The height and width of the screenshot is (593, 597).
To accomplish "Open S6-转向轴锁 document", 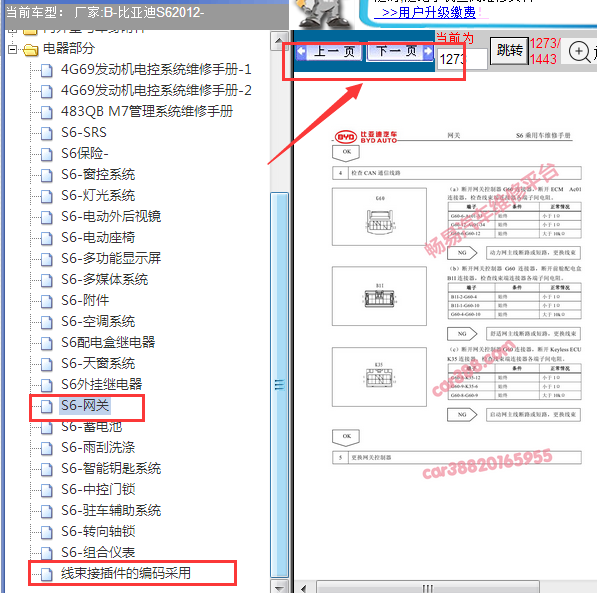I will (98, 531).
